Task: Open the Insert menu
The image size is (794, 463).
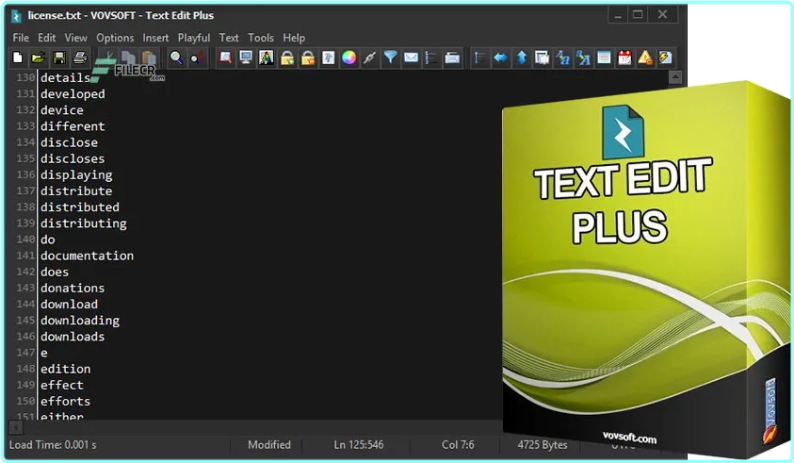Action: point(155,38)
